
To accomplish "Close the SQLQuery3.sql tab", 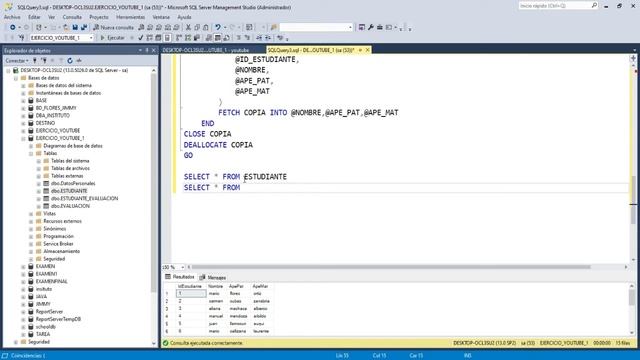I will (x=367, y=50).
